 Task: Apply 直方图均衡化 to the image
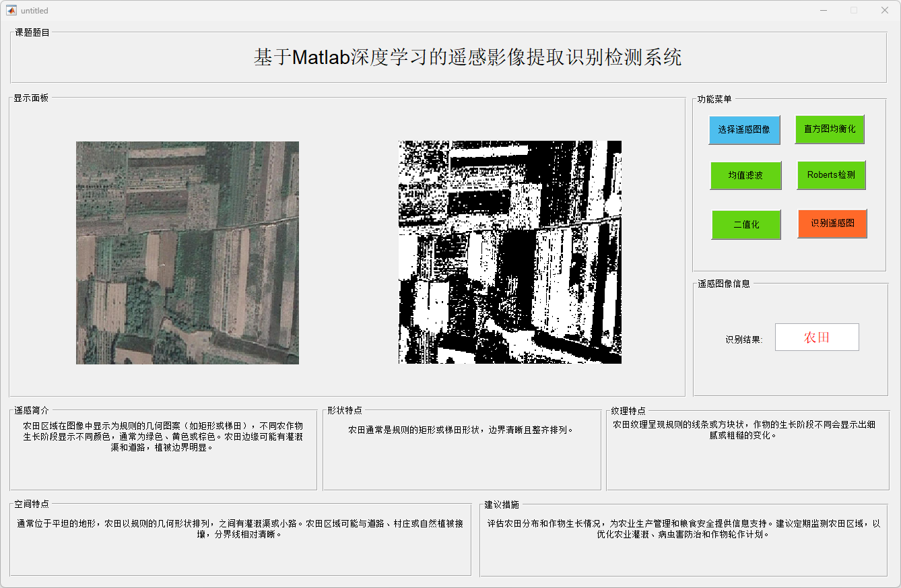click(830, 129)
